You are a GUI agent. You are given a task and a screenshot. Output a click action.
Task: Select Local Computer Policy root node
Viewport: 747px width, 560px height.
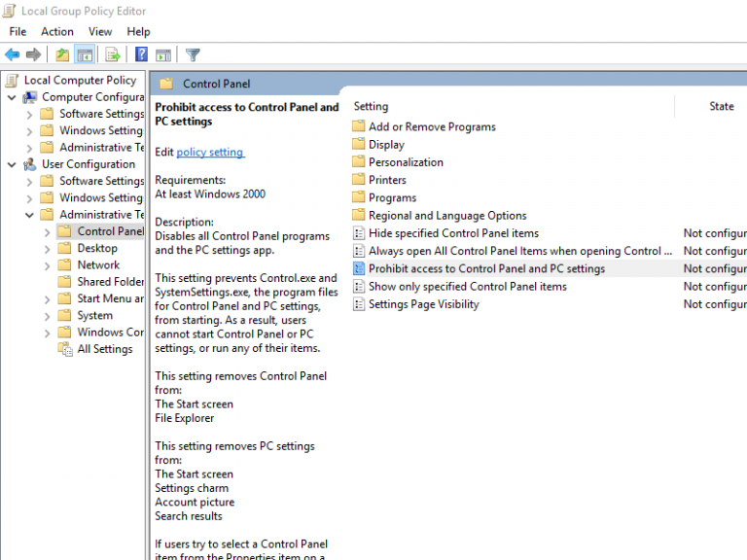tap(80, 80)
